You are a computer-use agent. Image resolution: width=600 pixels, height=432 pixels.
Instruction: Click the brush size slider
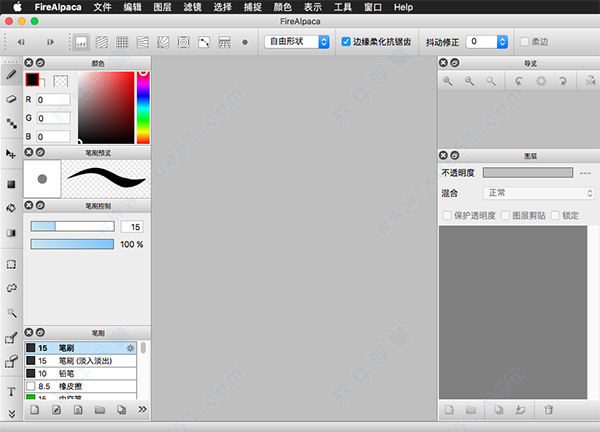pos(72,226)
